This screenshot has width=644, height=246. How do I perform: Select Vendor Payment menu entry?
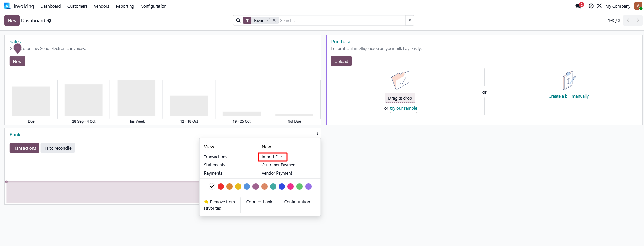[x=277, y=173]
